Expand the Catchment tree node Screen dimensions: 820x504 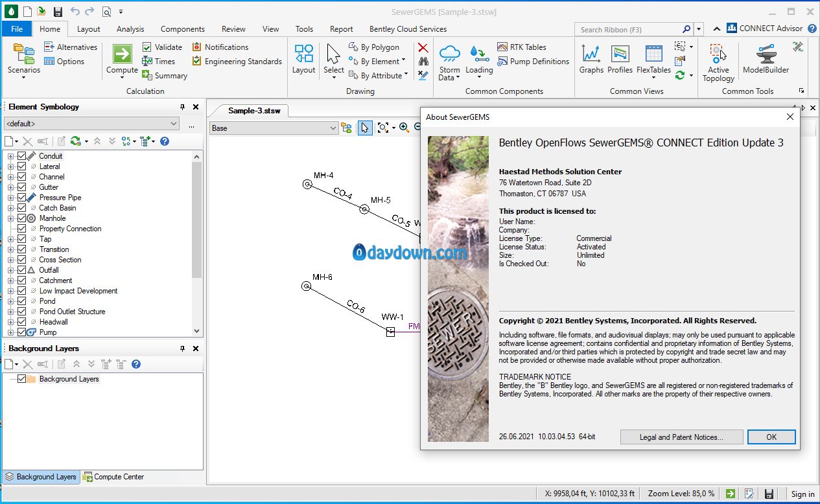point(10,281)
